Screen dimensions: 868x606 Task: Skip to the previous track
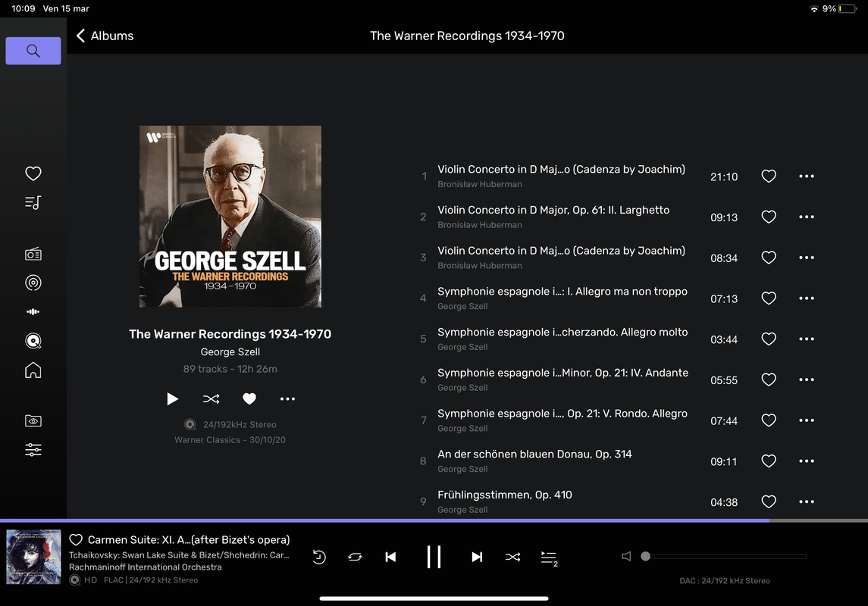click(390, 557)
